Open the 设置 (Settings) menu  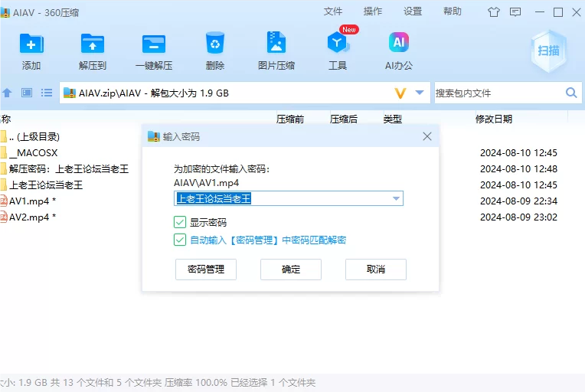(413, 11)
